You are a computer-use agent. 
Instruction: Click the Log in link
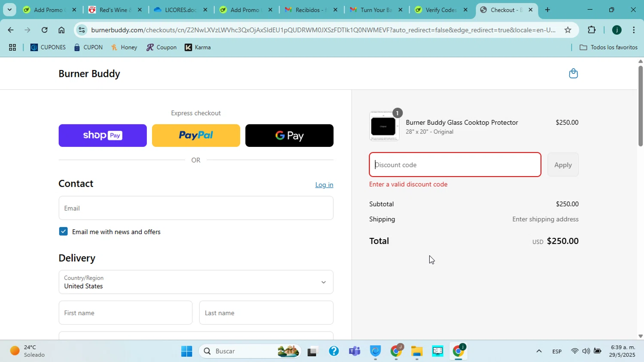click(x=324, y=185)
